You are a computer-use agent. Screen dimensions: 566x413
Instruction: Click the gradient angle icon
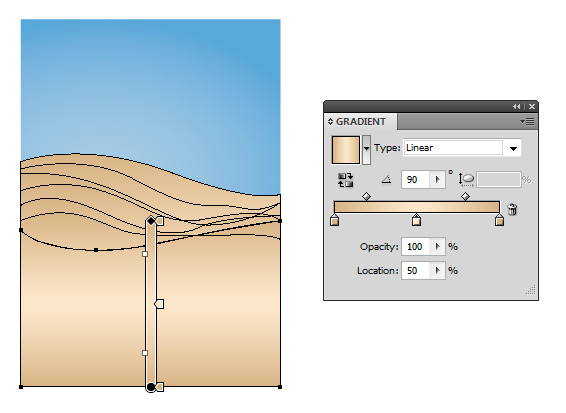click(387, 179)
